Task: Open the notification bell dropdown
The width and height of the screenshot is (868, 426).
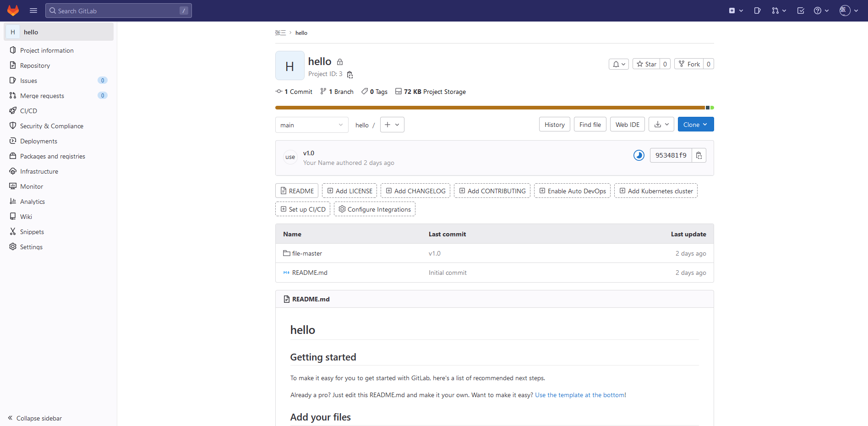Action: tap(619, 64)
